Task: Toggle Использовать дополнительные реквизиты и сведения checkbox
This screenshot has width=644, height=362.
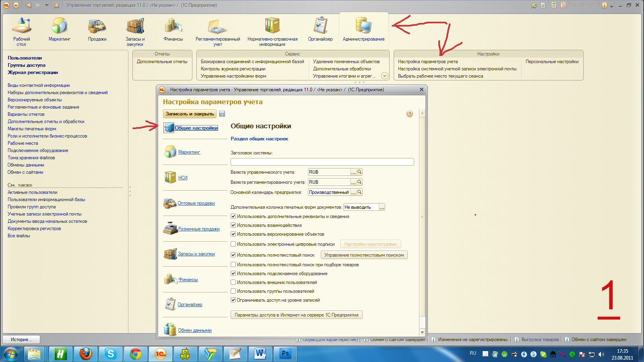Action: point(233,216)
